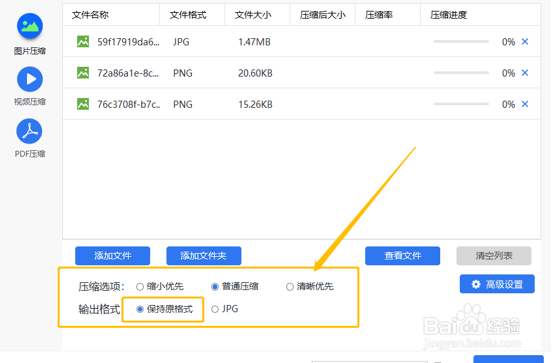This screenshot has width=552, height=363.
Task: Click the JPG format cell of first file
Action: 181,42
